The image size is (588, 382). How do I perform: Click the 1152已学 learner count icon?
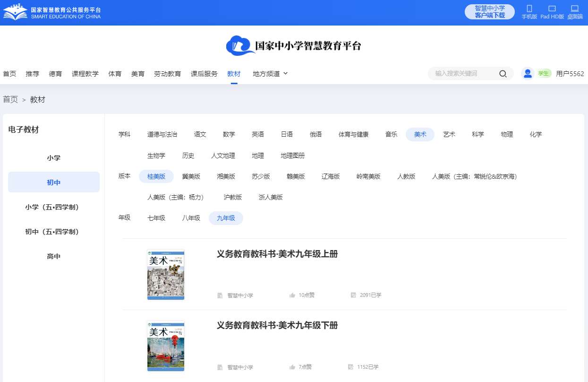point(350,367)
